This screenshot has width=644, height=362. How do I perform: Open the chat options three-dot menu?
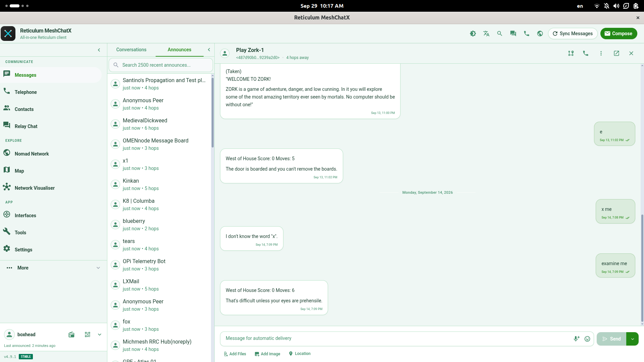click(601, 53)
